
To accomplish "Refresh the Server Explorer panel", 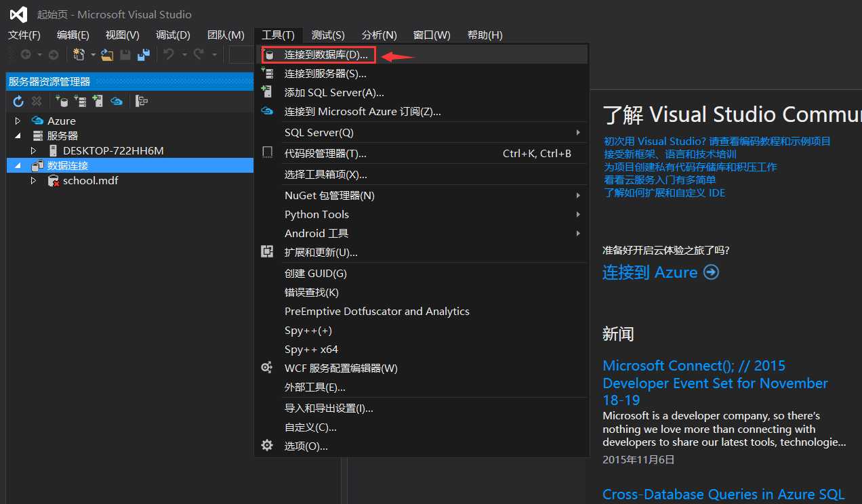I will [x=18, y=101].
